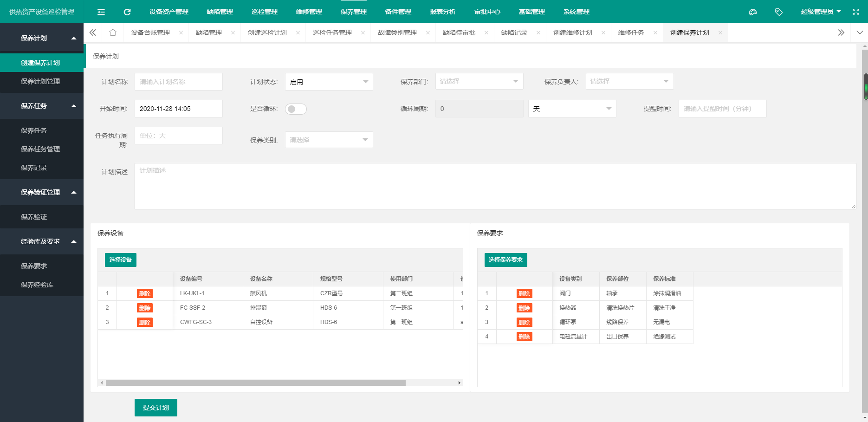Close the 缺陷记录 tab
Image resolution: width=868 pixels, height=422 pixels.
pyautogui.click(x=538, y=32)
